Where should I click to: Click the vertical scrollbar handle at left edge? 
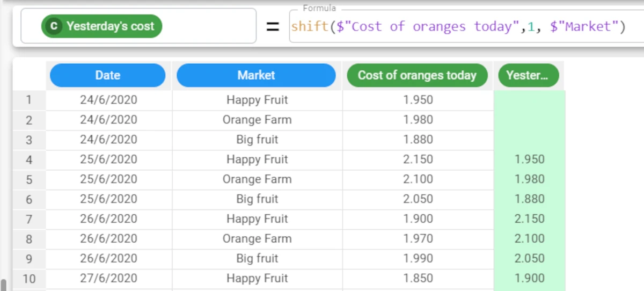pyautogui.click(x=4, y=285)
